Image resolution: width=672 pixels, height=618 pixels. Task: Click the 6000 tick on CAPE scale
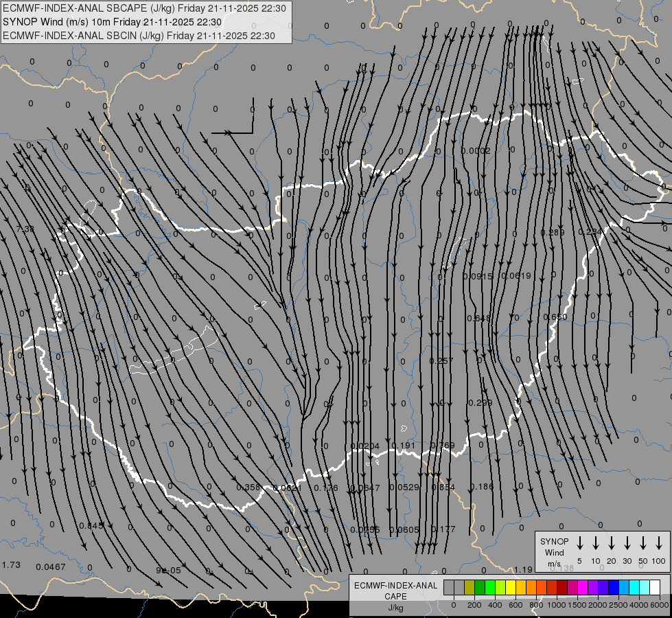coord(660,605)
